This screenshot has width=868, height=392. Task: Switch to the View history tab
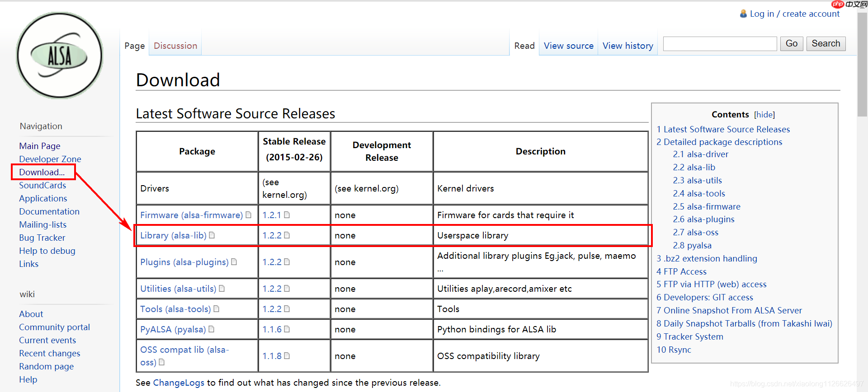click(627, 46)
